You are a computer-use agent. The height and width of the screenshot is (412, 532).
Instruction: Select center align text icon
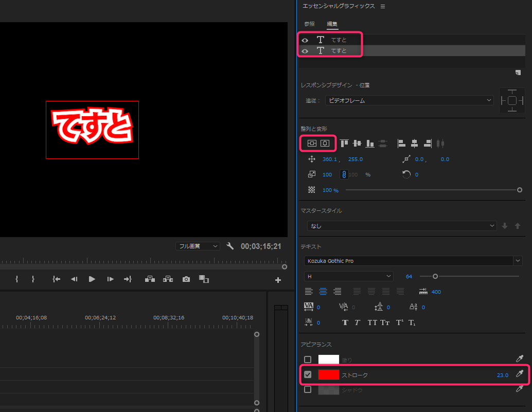[x=323, y=292]
